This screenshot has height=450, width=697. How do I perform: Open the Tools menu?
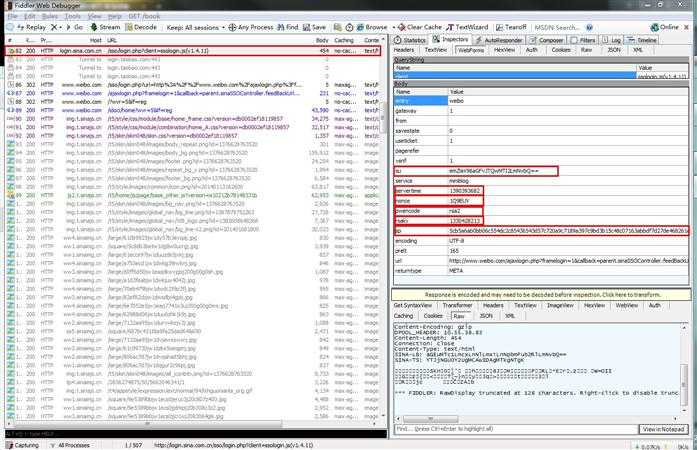(73, 16)
